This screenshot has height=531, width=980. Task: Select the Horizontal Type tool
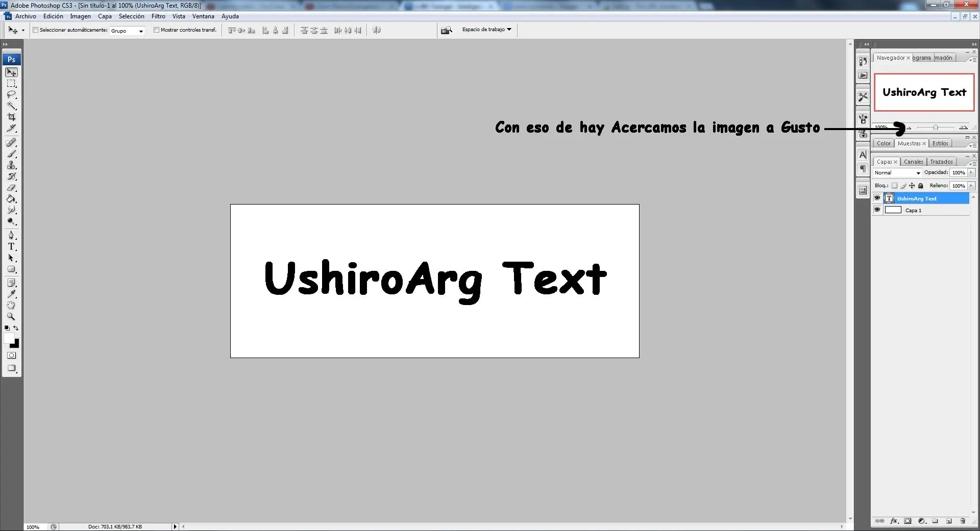[x=11, y=246]
